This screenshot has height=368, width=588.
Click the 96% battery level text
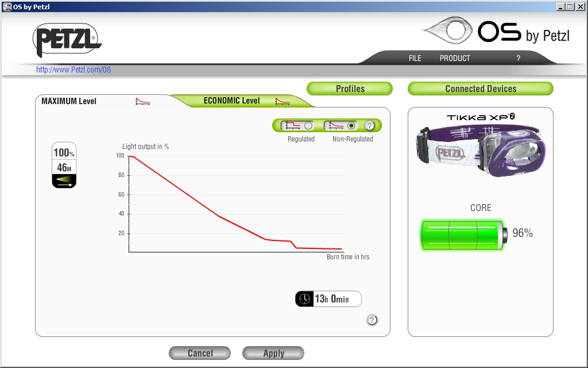click(523, 233)
